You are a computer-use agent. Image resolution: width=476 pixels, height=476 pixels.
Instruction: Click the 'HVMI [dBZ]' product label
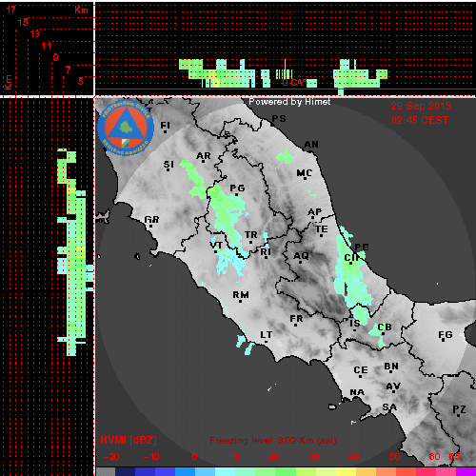click(129, 440)
